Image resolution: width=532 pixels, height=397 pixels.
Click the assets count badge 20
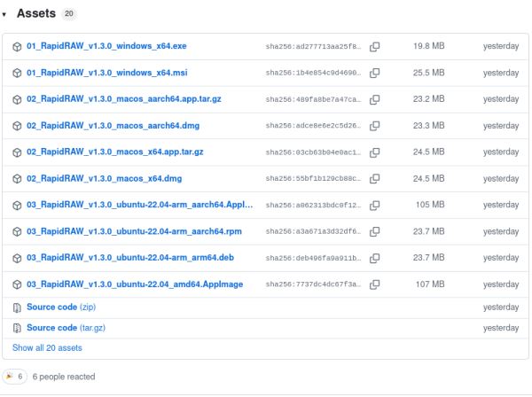click(x=69, y=13)
